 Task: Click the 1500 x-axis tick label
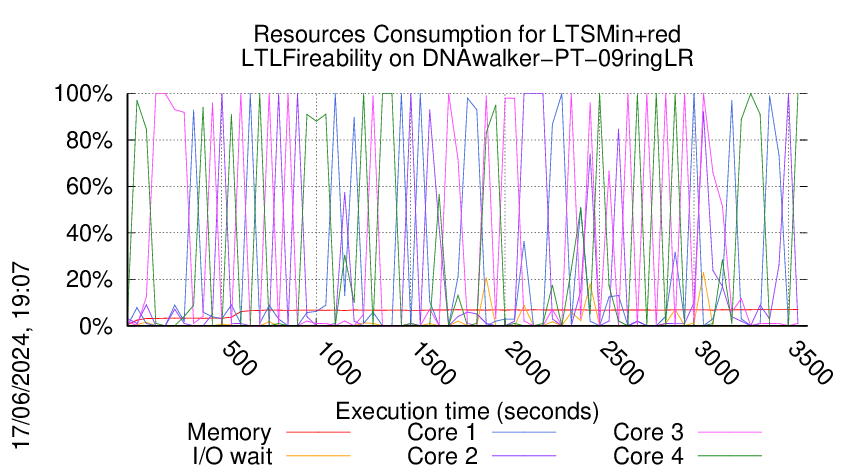click(x=433, y=363)
